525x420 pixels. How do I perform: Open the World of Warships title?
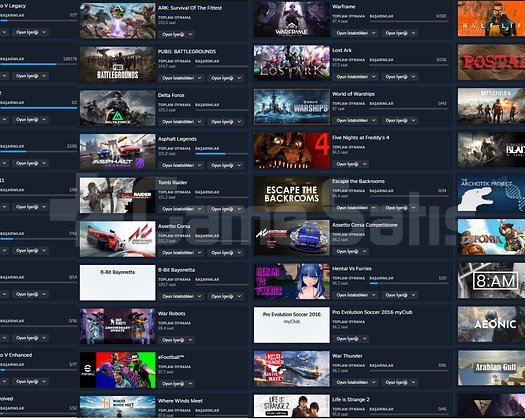tap(353, 94)
